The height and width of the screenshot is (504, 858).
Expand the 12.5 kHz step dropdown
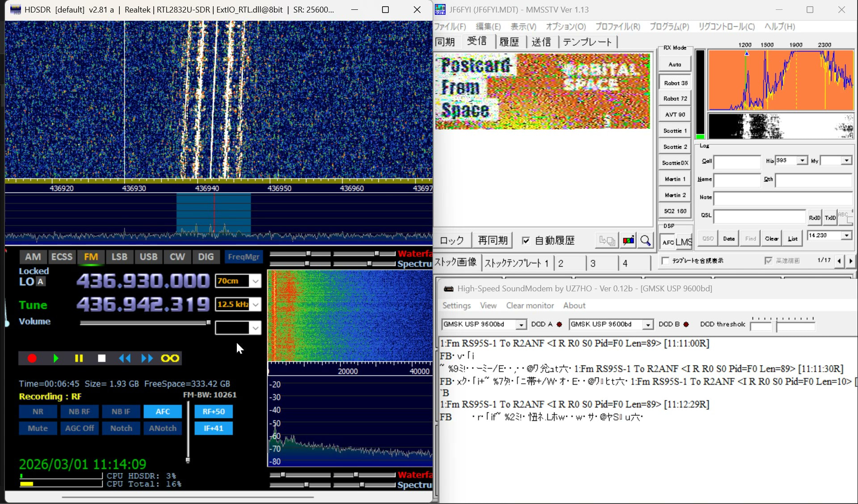pyautogui.click(x=255, y=305)
